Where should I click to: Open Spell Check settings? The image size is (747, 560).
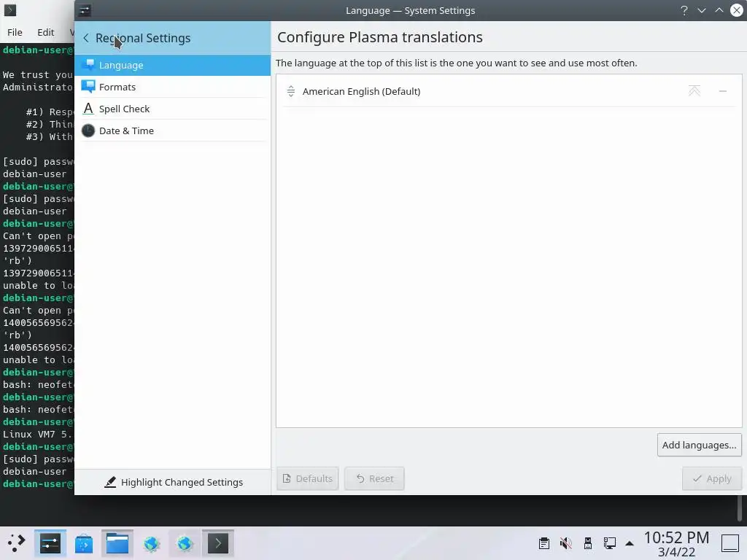[172, 109]
